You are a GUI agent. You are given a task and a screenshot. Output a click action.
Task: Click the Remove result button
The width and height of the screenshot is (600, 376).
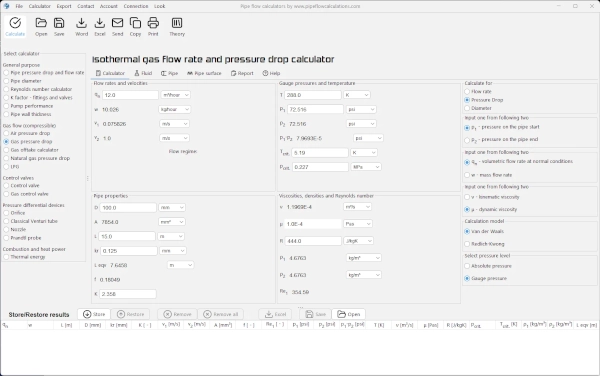click(177, 314)
